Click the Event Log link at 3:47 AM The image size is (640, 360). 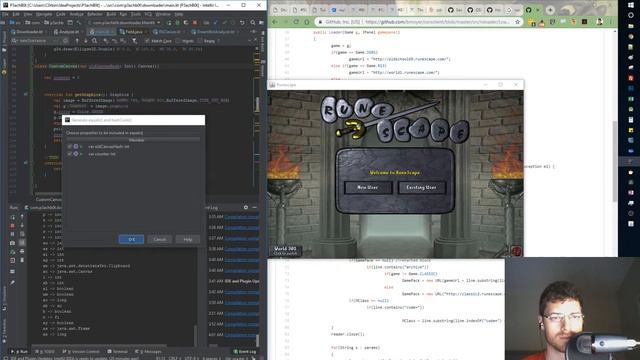242,281
